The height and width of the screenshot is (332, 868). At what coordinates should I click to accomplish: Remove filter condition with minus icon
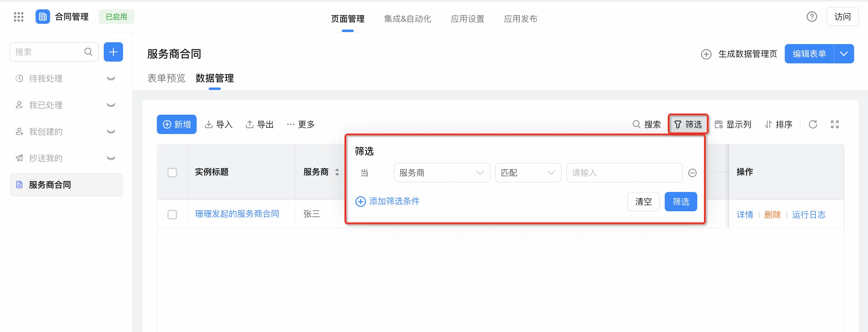[x=692, y=173]
